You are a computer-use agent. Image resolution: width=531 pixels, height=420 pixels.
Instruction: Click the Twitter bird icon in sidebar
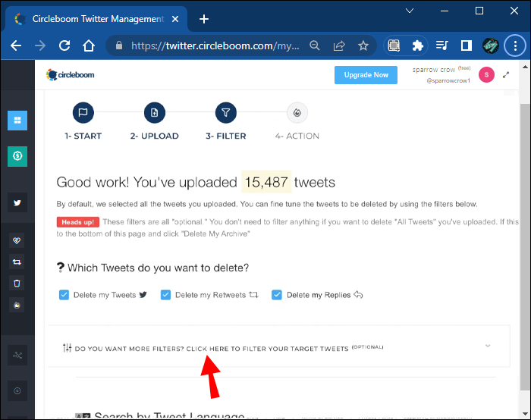coord(17,202)
